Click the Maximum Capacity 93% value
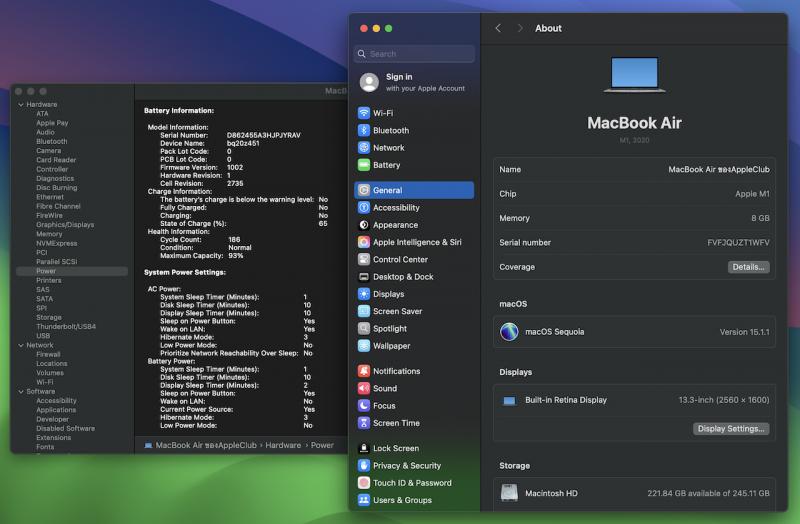 (236, 256)
